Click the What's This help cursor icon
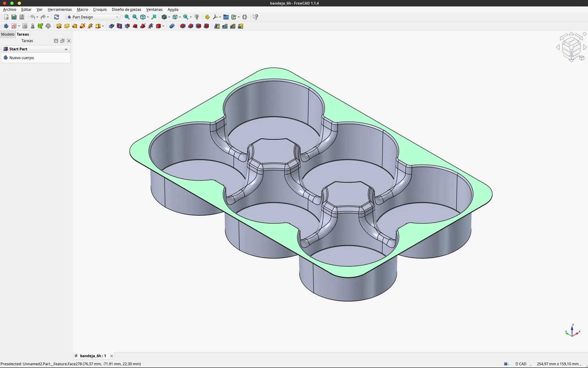The height and width of the screenshot is (368, 588). 255,17
